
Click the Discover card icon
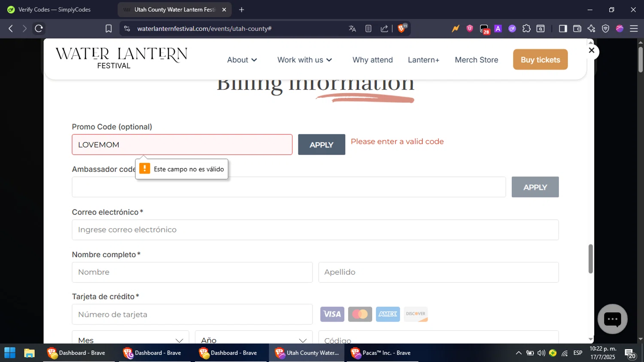(x=416, y=314)
